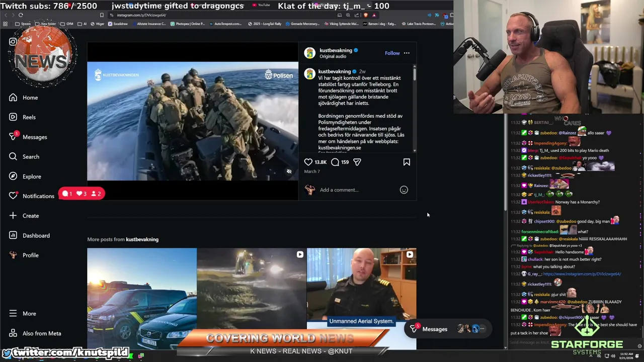This screenshot has width=644, height=362.
Task: Open the Lake Travis Pontoon bookmark
Action: [x=419, y=24]
